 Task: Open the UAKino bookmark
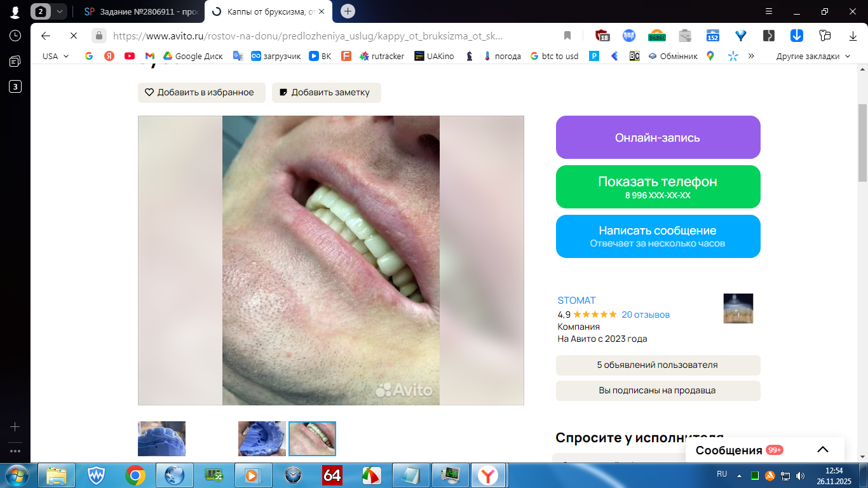pyautogui.click(x=435, y=56)
